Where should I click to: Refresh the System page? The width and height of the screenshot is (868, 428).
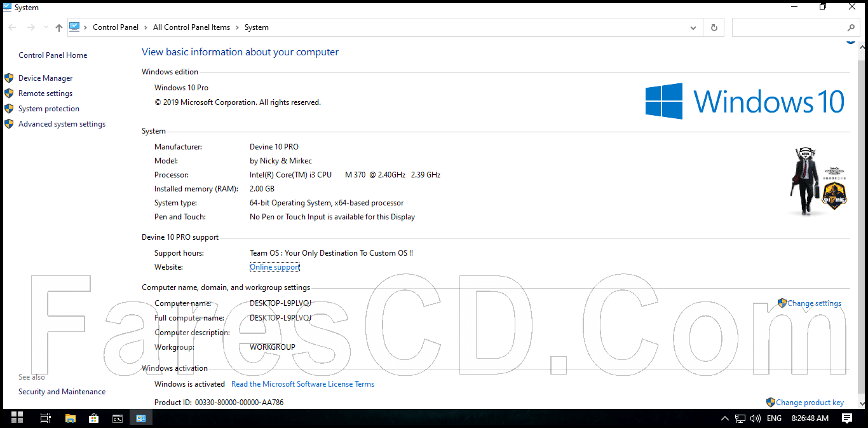pyautogui.click(x=714, y=27)
